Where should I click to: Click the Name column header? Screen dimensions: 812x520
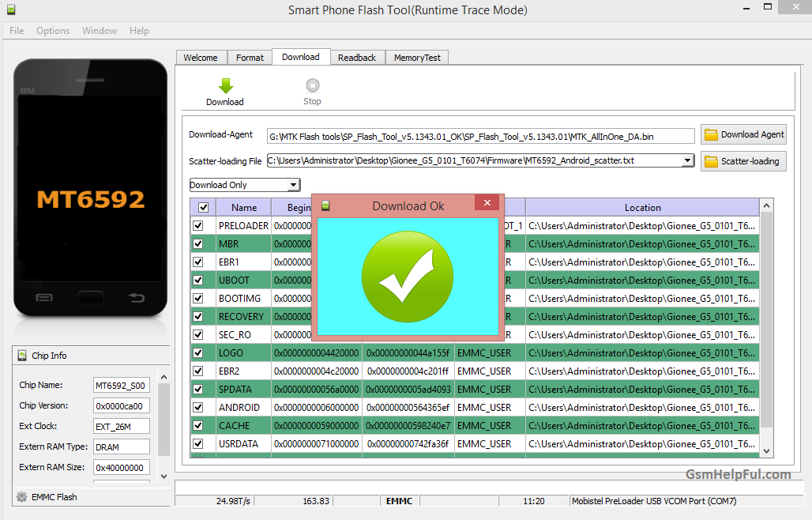click(244, 208)
